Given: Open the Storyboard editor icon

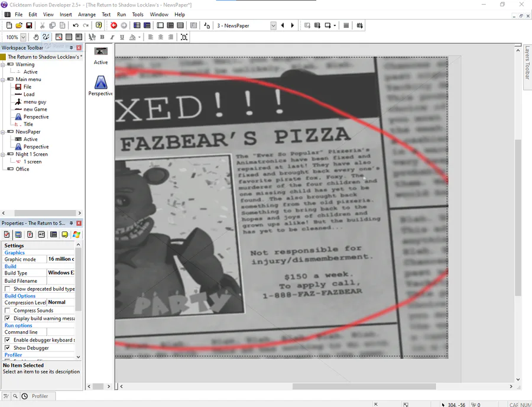Looking at the screenshot, I should click(x=137, y=25).
